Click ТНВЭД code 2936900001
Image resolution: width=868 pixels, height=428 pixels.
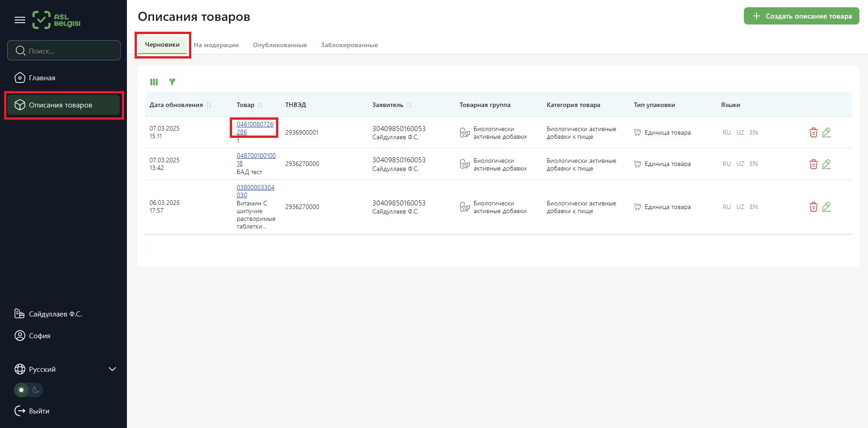(x=302, y=132)
